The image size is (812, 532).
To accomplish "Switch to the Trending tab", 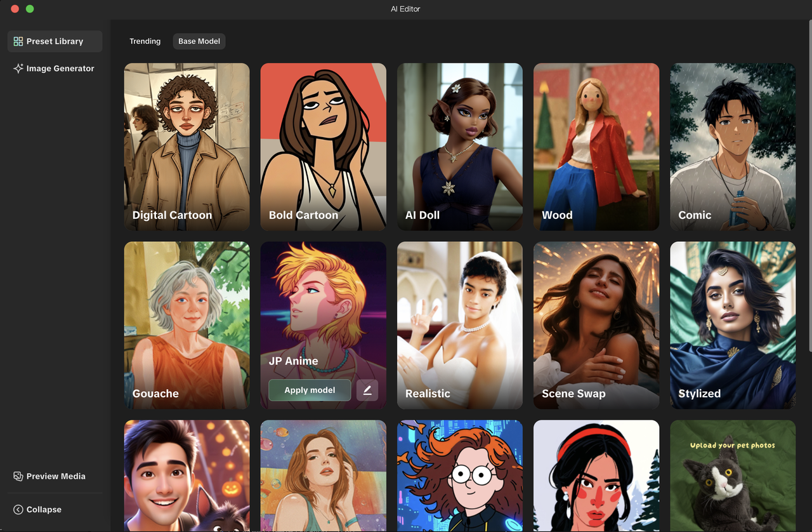I will coord(145,41).
